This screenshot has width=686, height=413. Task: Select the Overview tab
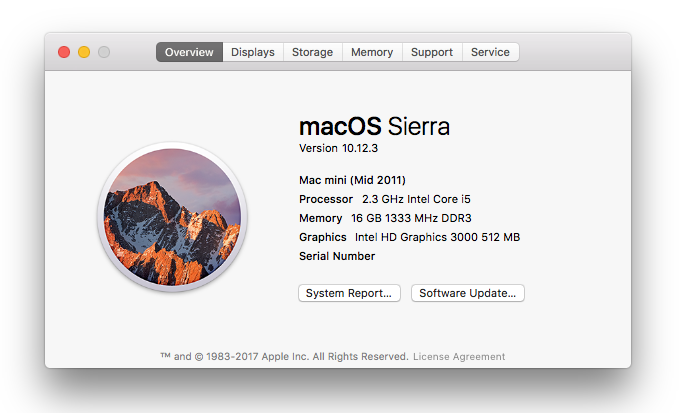[189, 52]
